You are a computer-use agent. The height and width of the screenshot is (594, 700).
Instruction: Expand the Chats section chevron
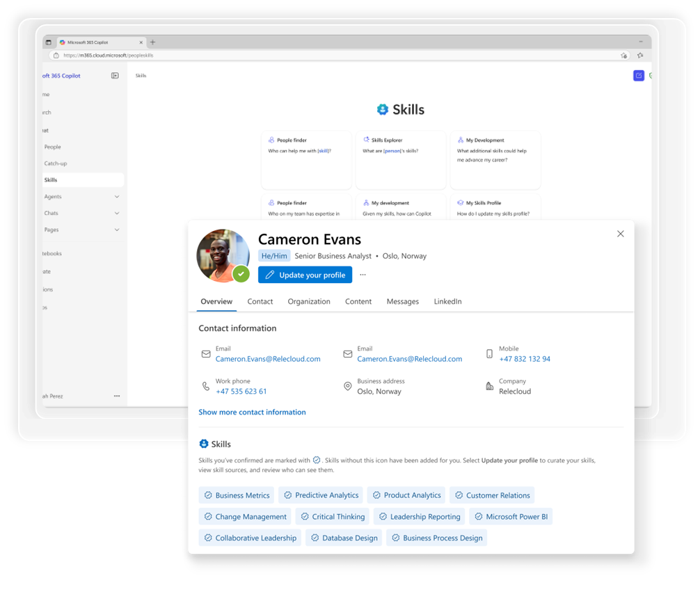pyautogui.click(x=117, y=214)
